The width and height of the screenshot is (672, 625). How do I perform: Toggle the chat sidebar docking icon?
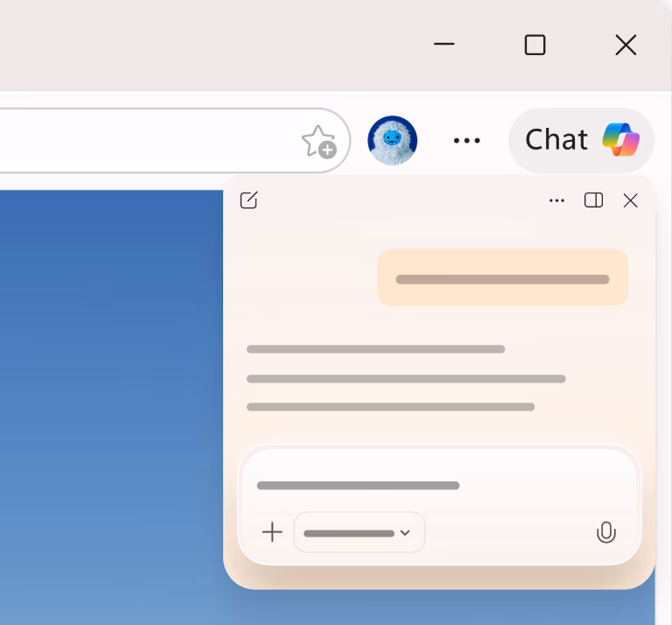point(593,200)
